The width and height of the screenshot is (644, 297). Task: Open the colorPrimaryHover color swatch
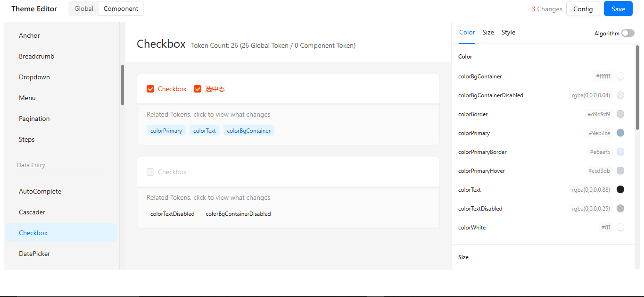pos(620,170)
